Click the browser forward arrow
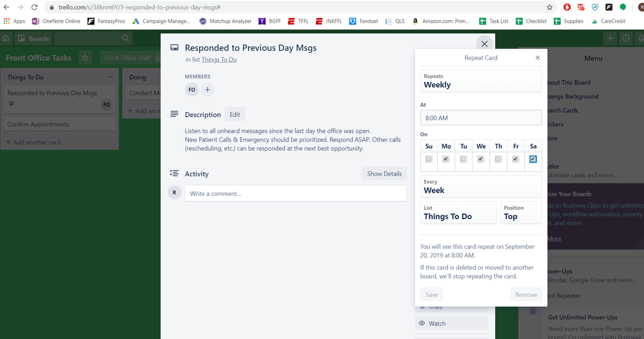The height and width of the screenshot is (339, 644). (x=20, y=7)
